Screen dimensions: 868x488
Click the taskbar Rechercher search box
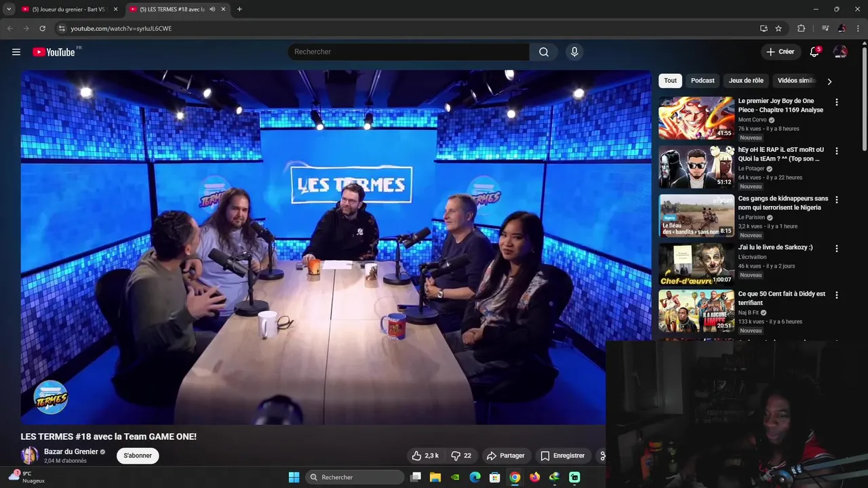(355, 477)
